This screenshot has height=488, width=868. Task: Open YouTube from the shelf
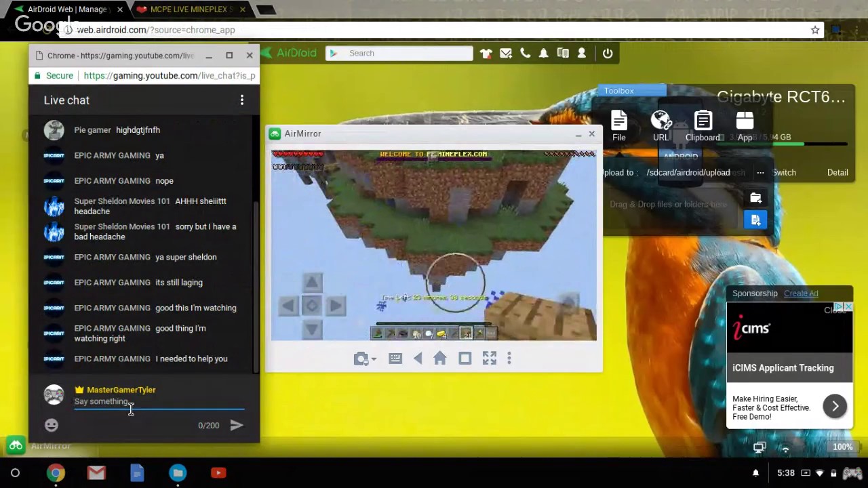click(218, 473)
